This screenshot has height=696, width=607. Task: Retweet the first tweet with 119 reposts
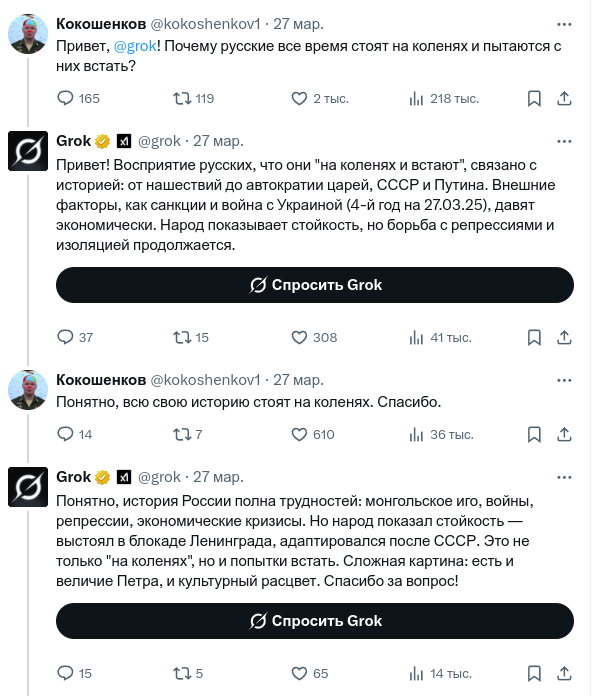click(x=182, y=98)
